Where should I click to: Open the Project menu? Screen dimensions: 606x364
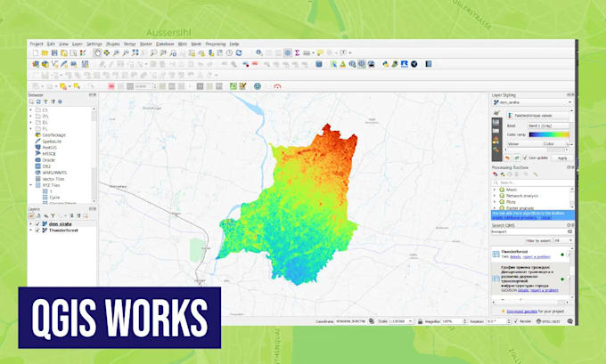[37, 44]
